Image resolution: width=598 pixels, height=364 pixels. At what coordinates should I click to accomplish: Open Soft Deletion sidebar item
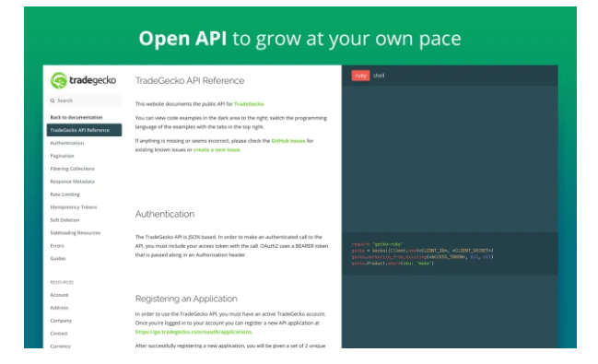pos(64,220)
